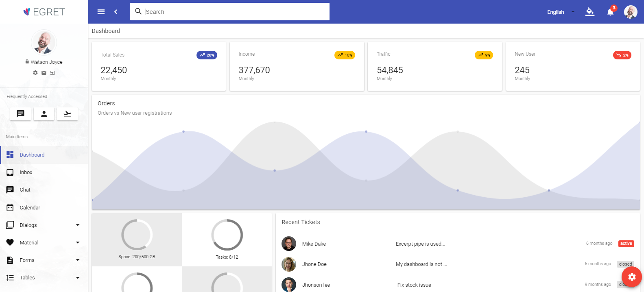Click the Traffic 9% trend badge
Screen dimensions: 644x292
(484, 55)
